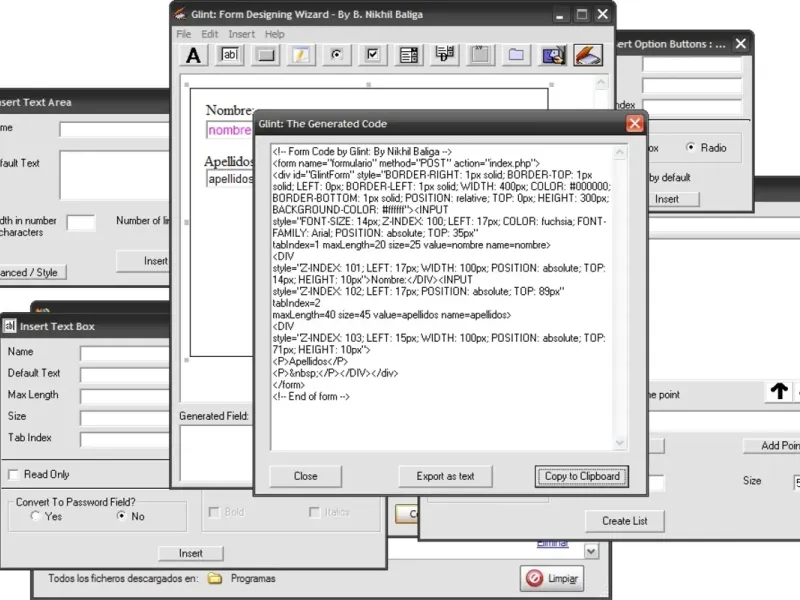800x600 pixels.
Task: Click the design canvas scrollbar up arrow
Action: (x=602, y=83)
